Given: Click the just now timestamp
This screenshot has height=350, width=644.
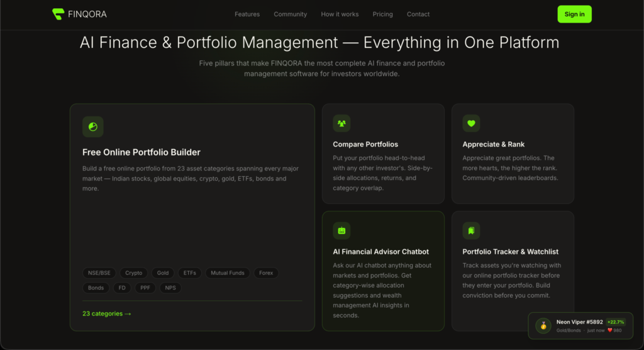Looking at the screenshot, I should click(x=596, y=330).
